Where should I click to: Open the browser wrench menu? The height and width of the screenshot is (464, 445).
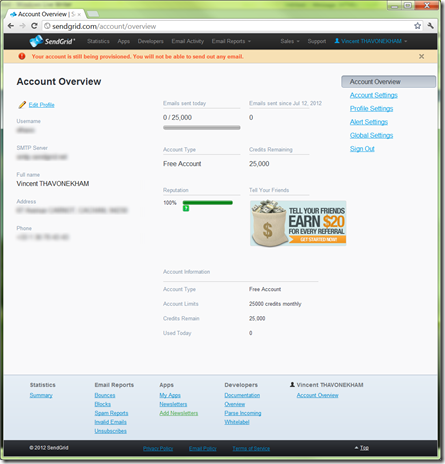(x=430, y=26)
